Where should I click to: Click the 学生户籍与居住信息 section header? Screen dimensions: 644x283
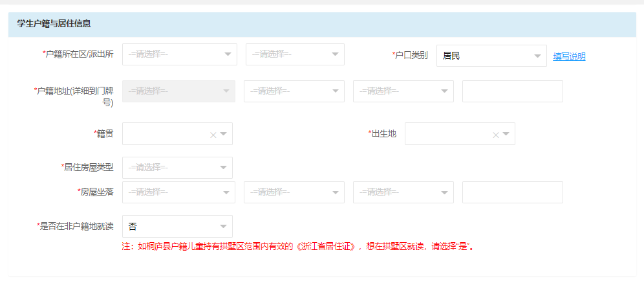pyautogui.click(x=323, y=24)
